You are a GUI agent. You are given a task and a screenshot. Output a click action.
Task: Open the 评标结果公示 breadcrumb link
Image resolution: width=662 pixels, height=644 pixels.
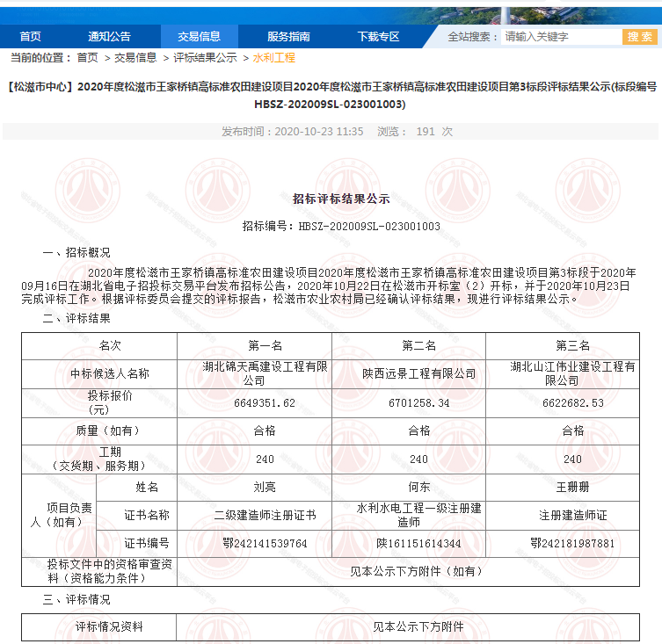(x=205, y=58)
